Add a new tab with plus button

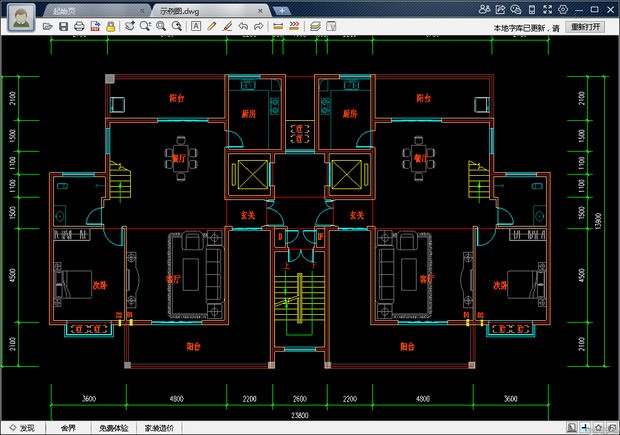283,9
